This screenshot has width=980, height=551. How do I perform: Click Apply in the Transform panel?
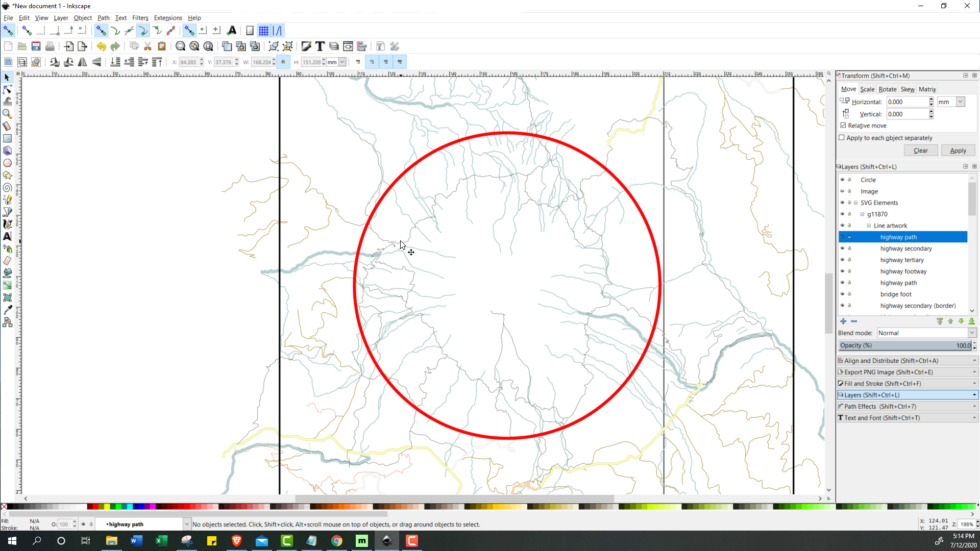tap(958, 151)
